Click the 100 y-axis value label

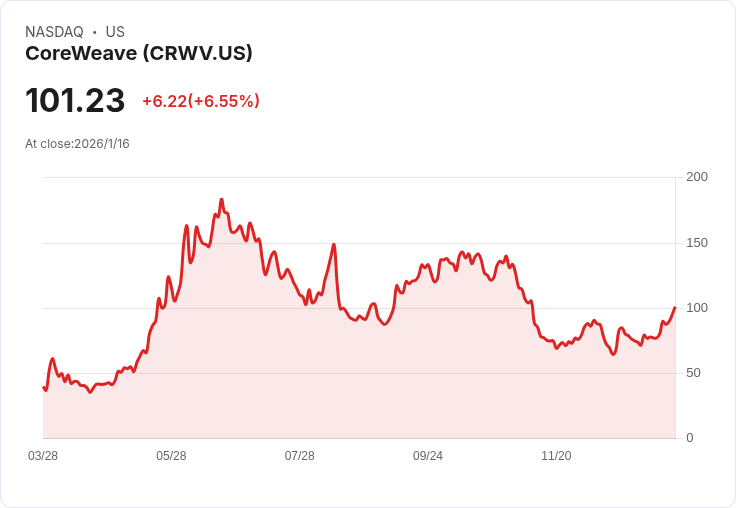coord(697,308)
